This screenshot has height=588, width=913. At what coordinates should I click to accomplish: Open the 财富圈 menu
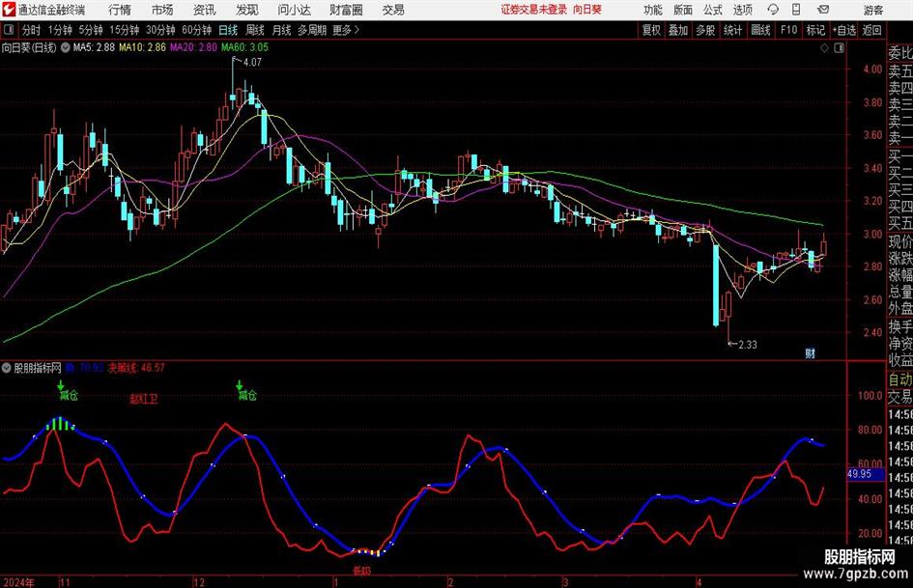point(346,10)
